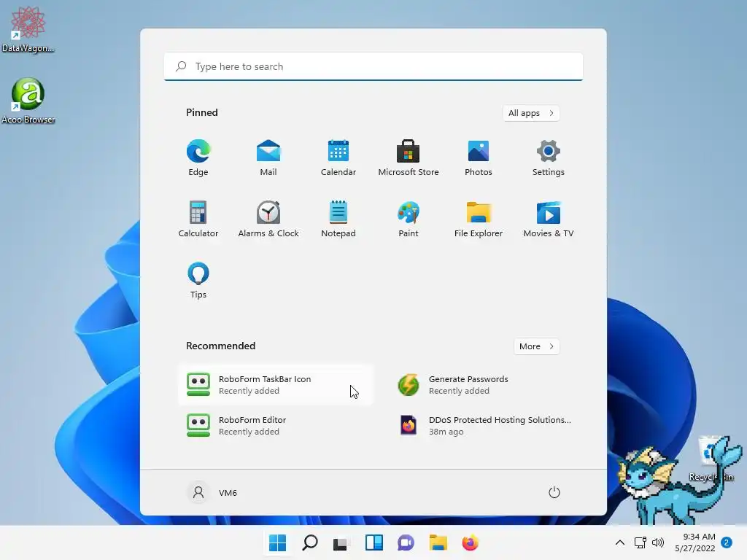The width and height of the screenshot is (747, 560).
Task: Select the Recycle Bin desktop icon
Action: (x=711, y=460)
